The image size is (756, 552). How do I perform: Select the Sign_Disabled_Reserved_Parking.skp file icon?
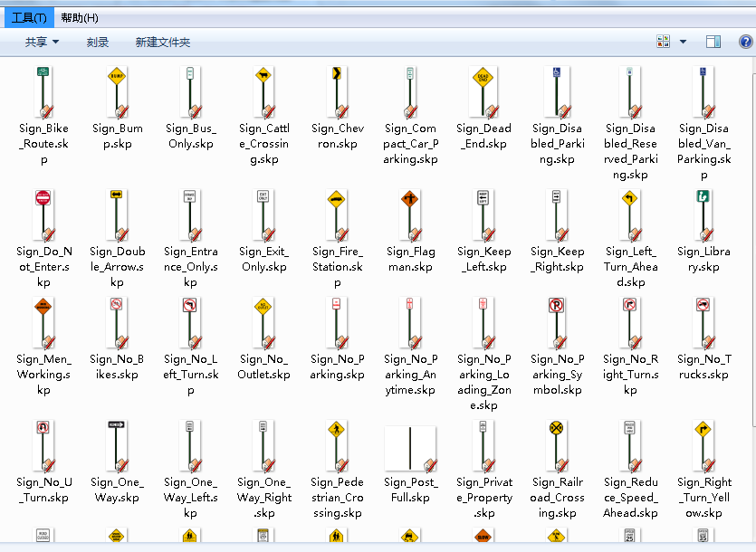point(630,92)
